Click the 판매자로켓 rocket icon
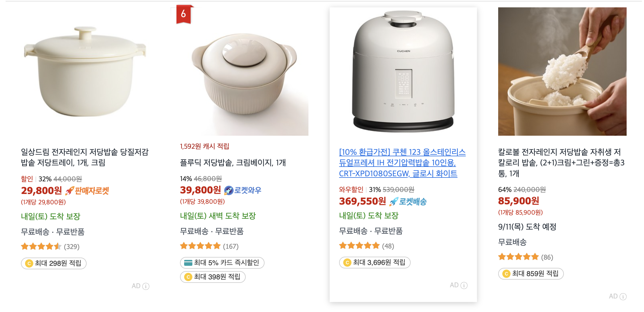This screenshot has height=312, width=644. [69, 191]
